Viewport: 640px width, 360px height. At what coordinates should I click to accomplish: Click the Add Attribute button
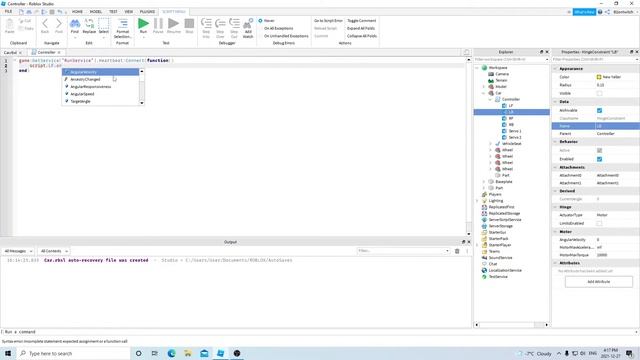click(x=599, y=282)
